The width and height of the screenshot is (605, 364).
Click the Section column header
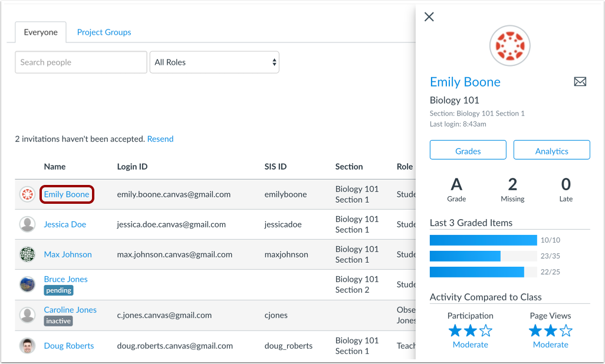pos(349,167)
